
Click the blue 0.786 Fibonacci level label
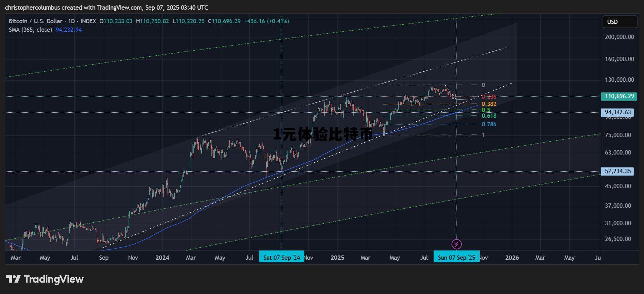pyautogui.click(x=489, y=124)
